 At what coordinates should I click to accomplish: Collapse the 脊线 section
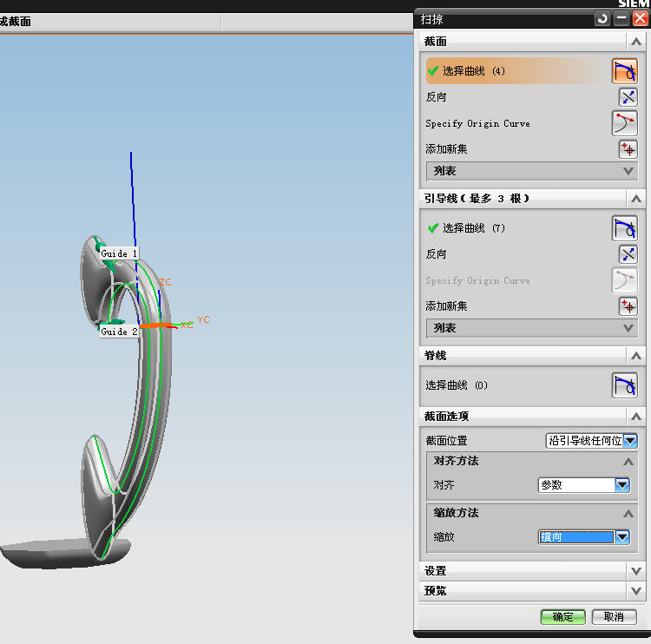click(635, 356)
